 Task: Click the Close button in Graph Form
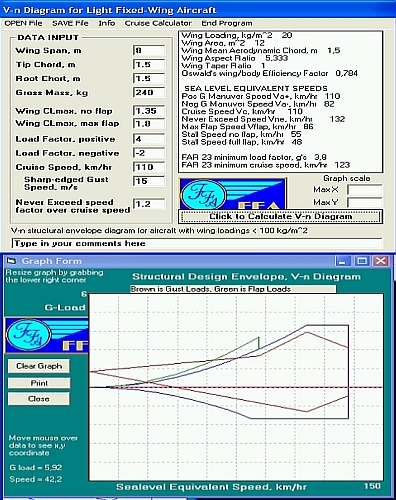(39, 399)
